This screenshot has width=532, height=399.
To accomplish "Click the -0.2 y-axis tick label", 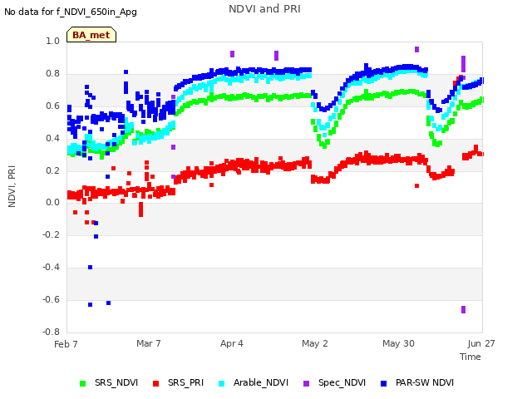I will click(x=52, y=234).
